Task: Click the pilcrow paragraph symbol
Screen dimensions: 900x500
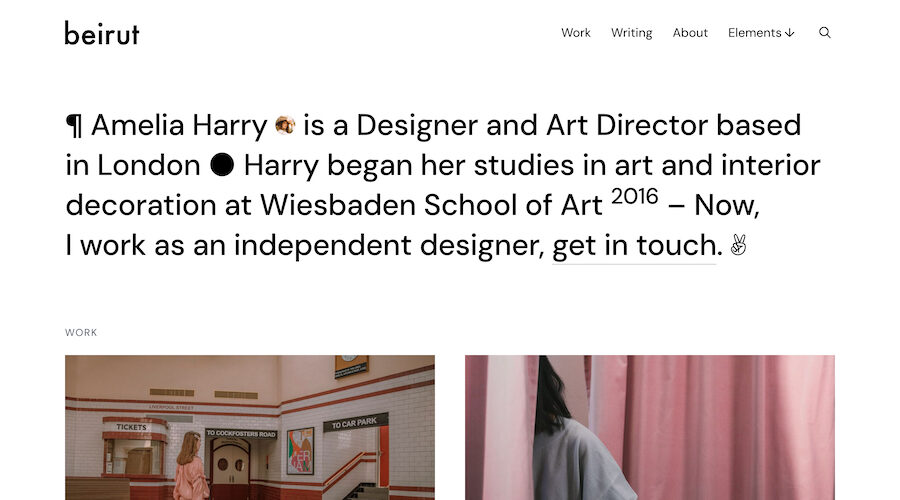Action: 74,126
